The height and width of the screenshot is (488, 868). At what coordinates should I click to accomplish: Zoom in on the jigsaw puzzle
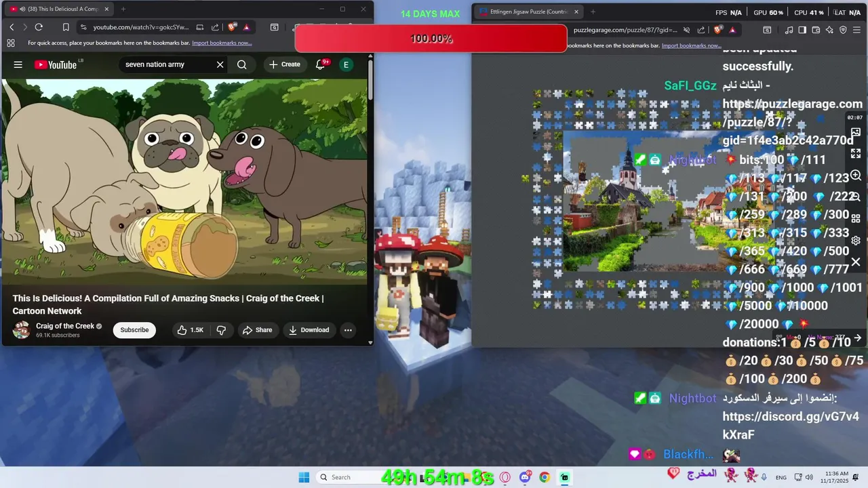coord(856,176)
